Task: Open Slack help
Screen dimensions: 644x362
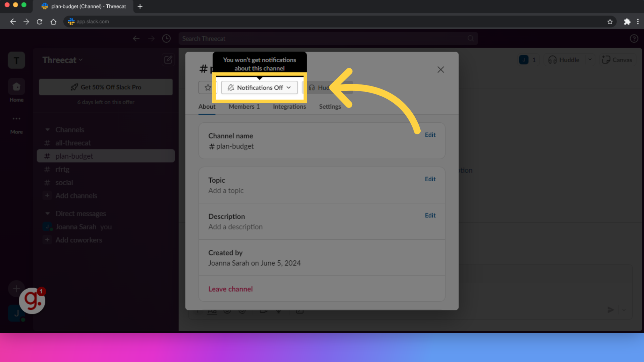Action: point(634,39)
